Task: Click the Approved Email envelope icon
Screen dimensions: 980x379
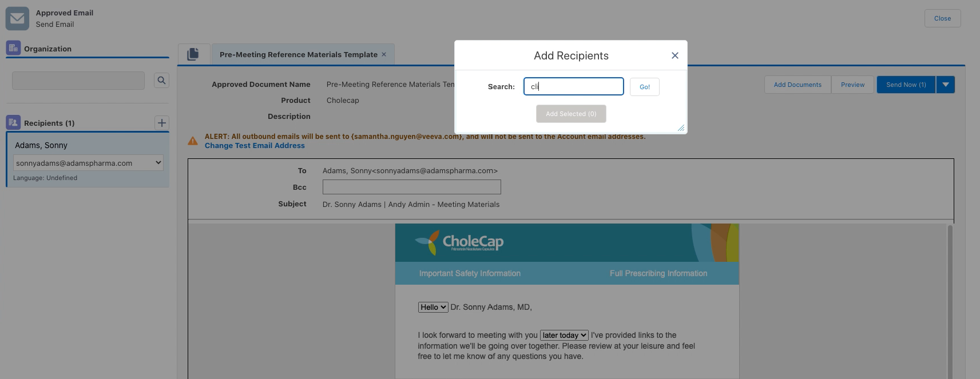Action: pos(17,18)
